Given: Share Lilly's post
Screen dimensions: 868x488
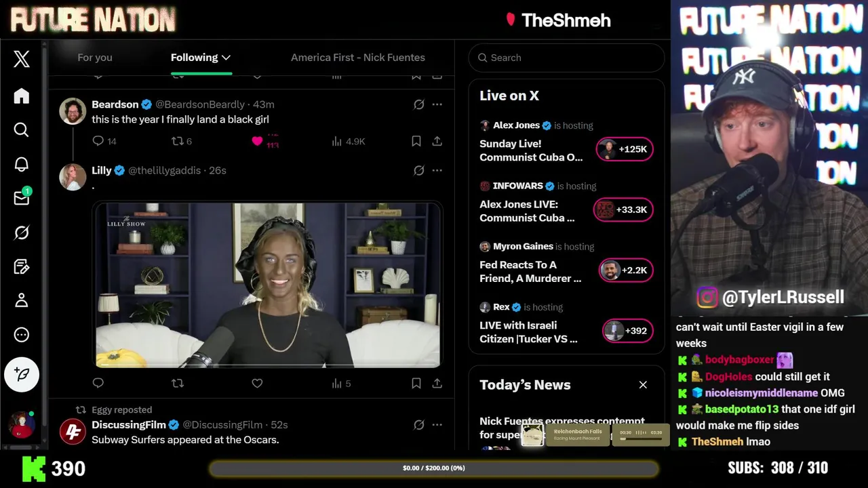Looking at the screenshot, I should click(x=437, y=383).
